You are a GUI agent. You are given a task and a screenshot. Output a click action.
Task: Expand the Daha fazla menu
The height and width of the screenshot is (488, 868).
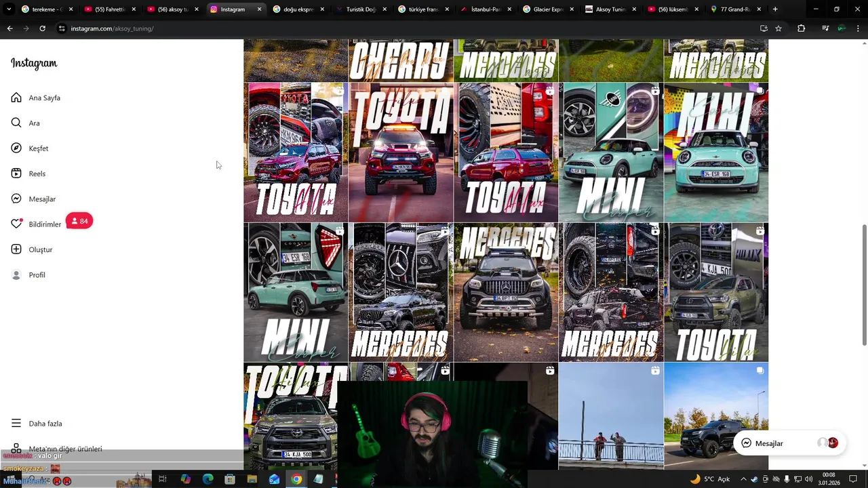(x=37, y=424)
